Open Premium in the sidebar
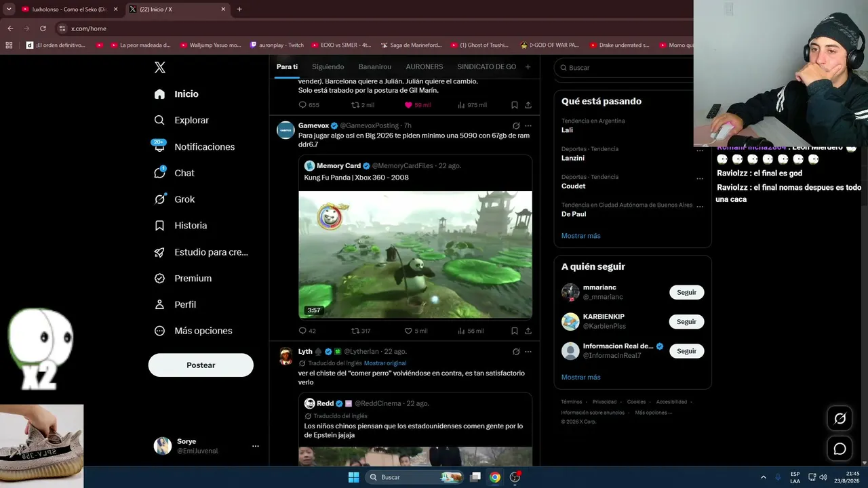The height and width of the screenshot is (488, 868). (182, 278)
